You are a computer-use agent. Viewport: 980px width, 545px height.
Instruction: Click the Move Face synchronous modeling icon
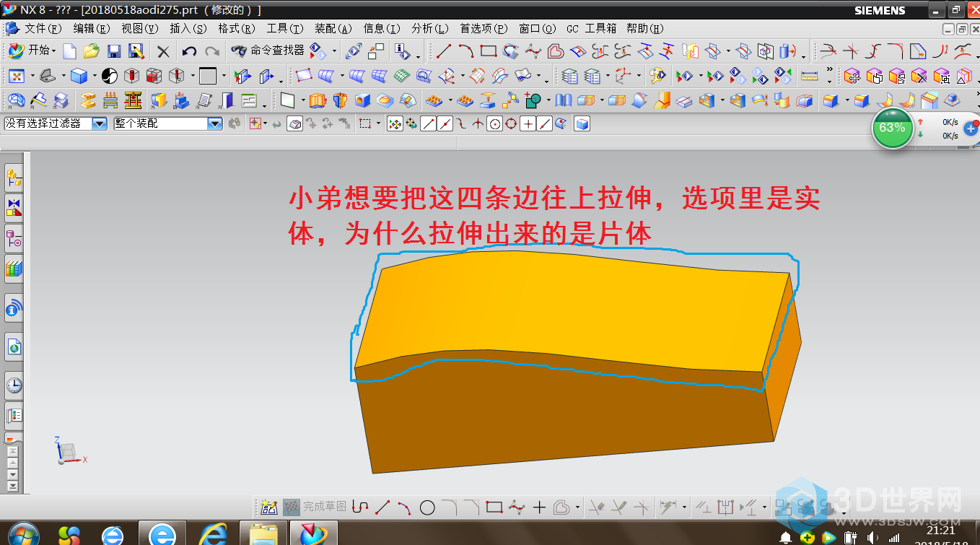pos(852,76)
